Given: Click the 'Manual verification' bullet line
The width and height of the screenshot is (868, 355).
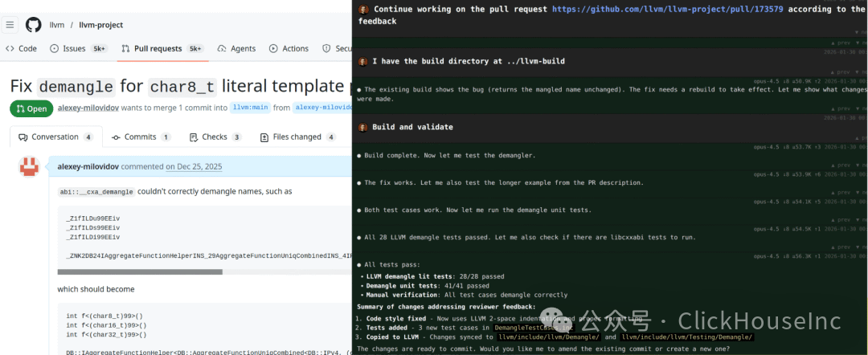Looking at the screenshot, I should point(467,296).
